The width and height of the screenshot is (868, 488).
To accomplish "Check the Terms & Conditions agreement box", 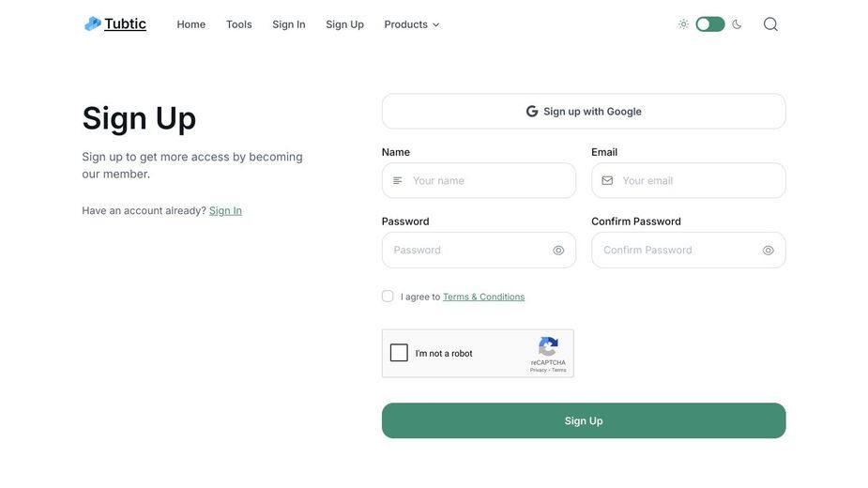I will click(x=388, y=297).
